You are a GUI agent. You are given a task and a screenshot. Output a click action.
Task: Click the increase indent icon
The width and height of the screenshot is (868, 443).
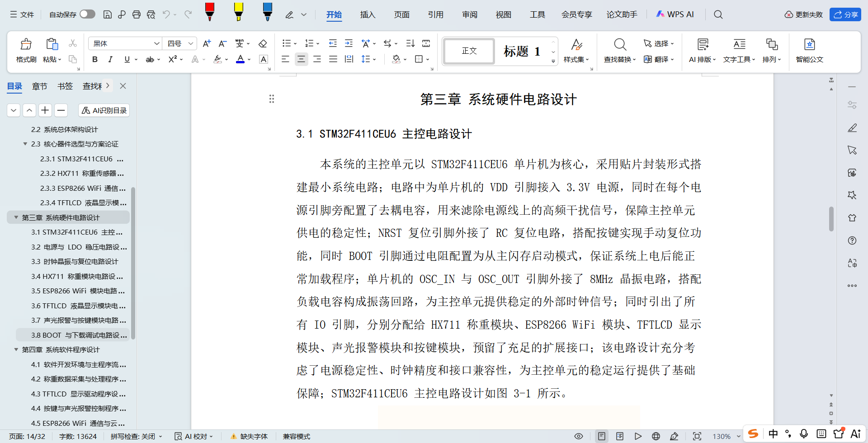pyautogui.click(x=349, y=43)
